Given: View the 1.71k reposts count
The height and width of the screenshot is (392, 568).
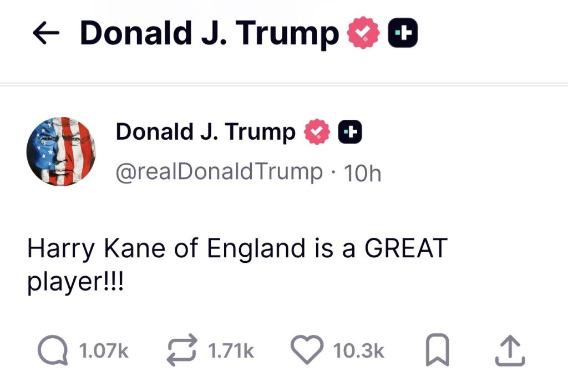Looking at the screenshot, I should tap(231, 351).
